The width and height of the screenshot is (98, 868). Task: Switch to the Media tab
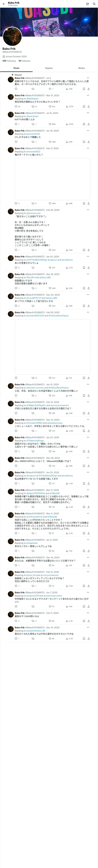pyautogui.click(x=81, y=68)
